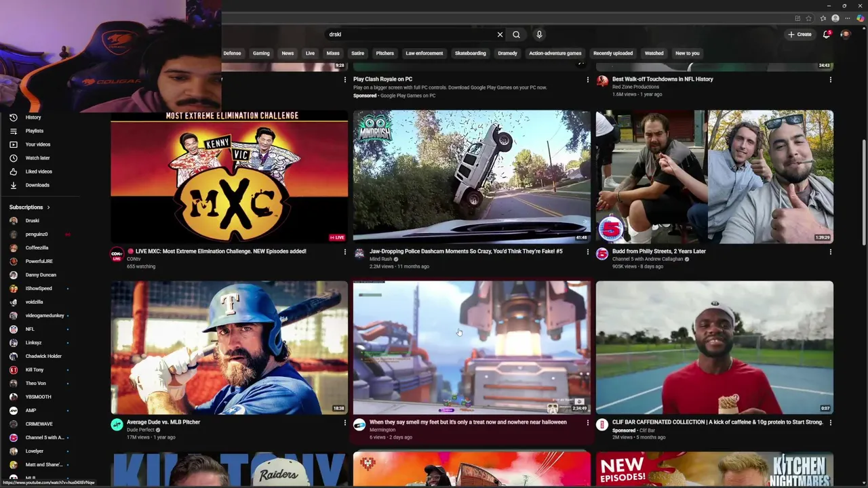The height and width of the screenshot is (488, 868).
Task: Click the Create button
Action: click(x=800, y=35)
